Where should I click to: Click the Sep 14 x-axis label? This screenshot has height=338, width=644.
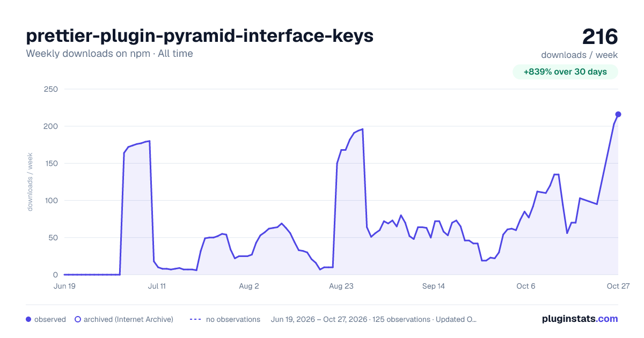(434, 286)
